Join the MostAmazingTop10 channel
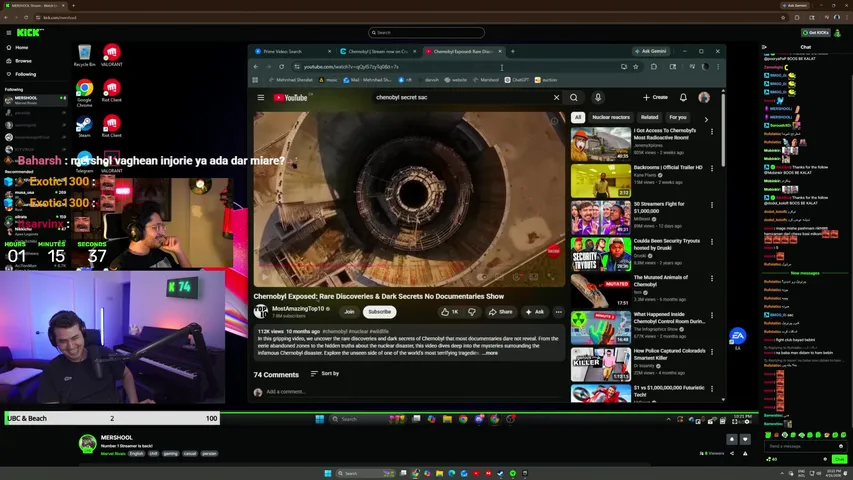This screenshot has height=480, width=853. [349, 312]
